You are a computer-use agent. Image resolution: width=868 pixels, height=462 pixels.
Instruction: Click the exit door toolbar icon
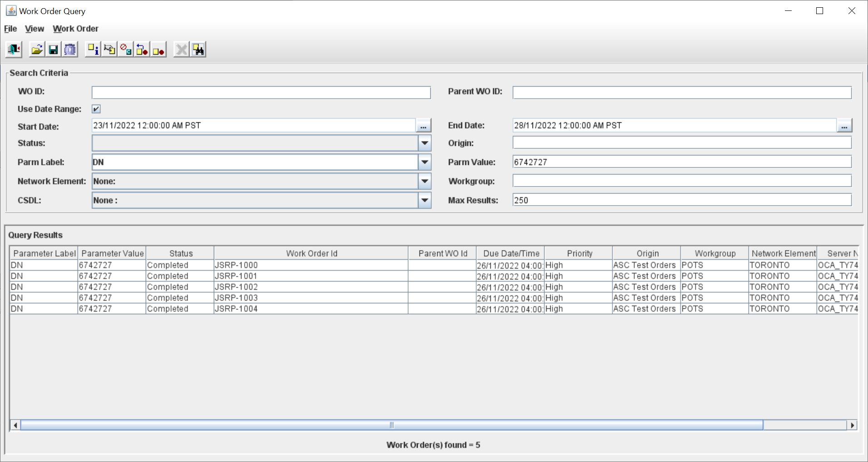[x=14, y=50]
